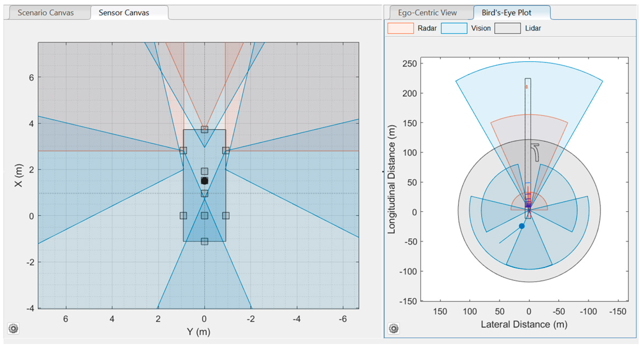Image resolution: width=644 pixels, height=348 pixels.
Task: Select the sensor marker below black dot
Action: tap(204, 193)
